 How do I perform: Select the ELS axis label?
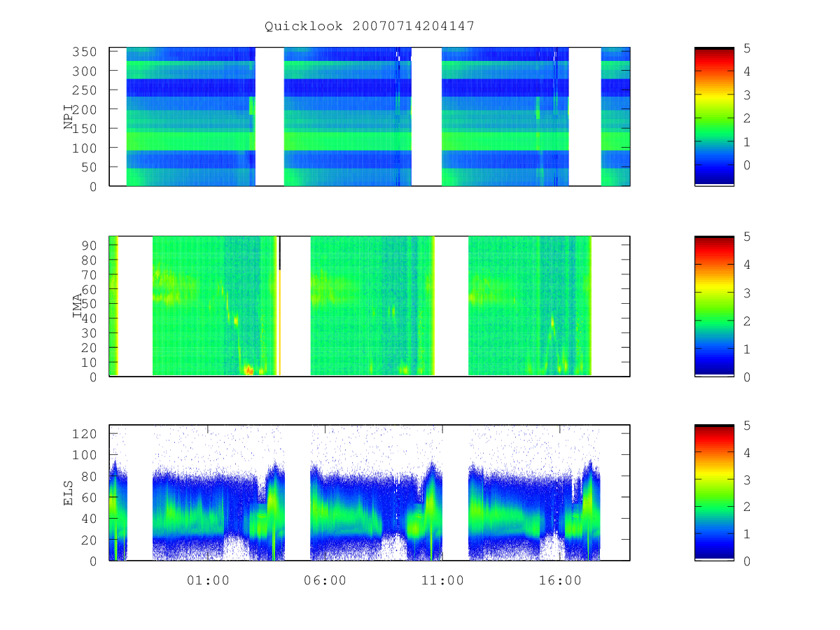tap(69, 493)
